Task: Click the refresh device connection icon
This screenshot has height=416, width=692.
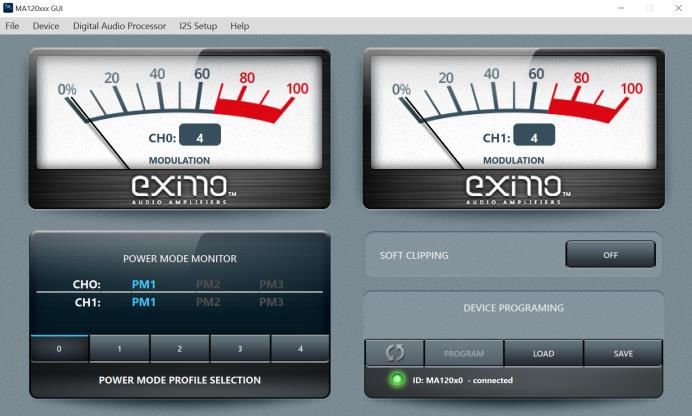Action: 395,352
